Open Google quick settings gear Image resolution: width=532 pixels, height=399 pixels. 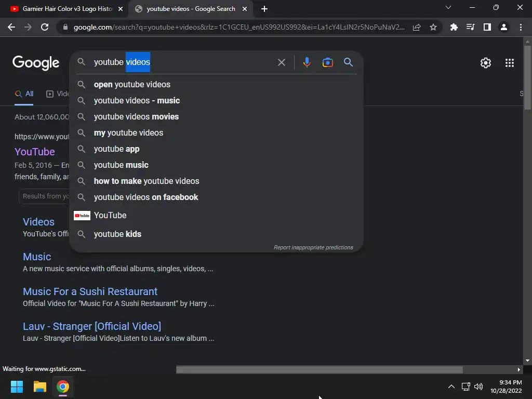pyautogui.click(x=486, y=63)
